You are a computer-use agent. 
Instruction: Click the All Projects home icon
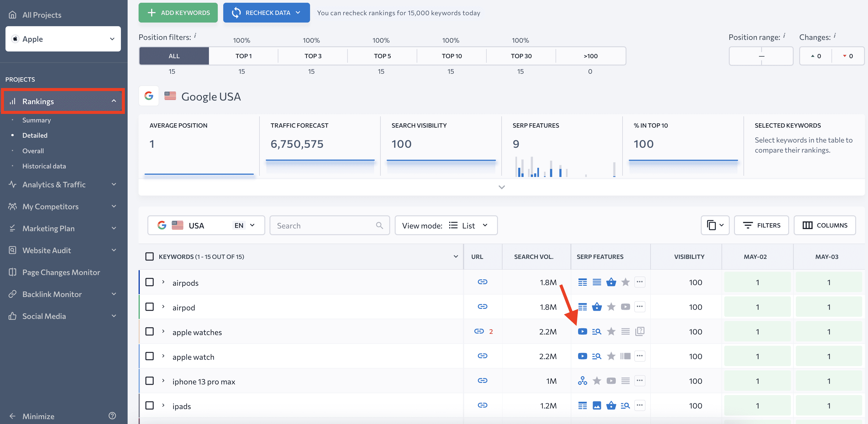click(x=12, y=15)
